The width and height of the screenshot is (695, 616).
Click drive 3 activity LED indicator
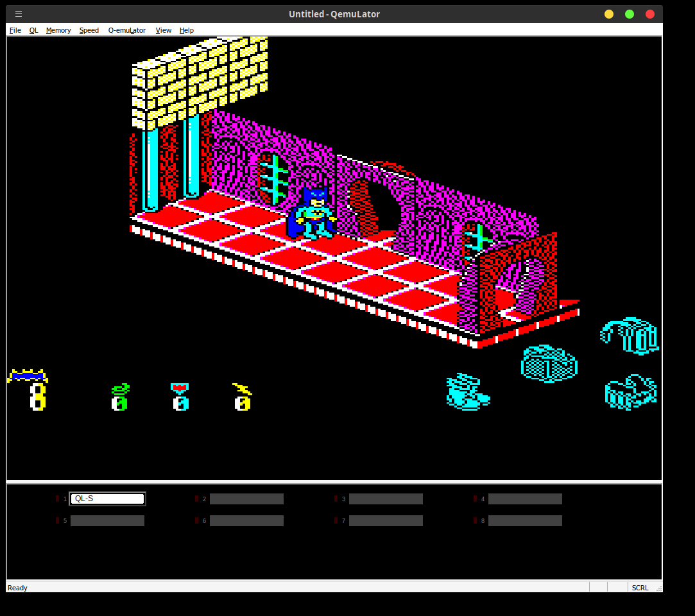[x=336, y=499]
